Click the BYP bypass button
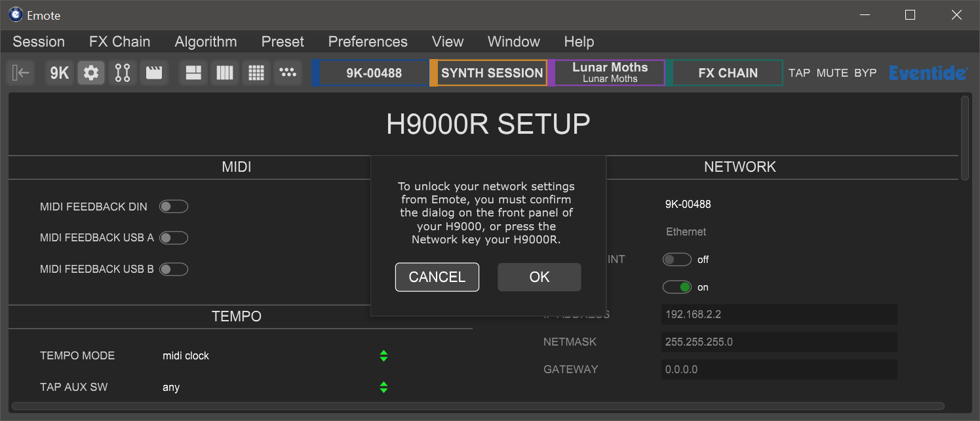 [865, 73]
